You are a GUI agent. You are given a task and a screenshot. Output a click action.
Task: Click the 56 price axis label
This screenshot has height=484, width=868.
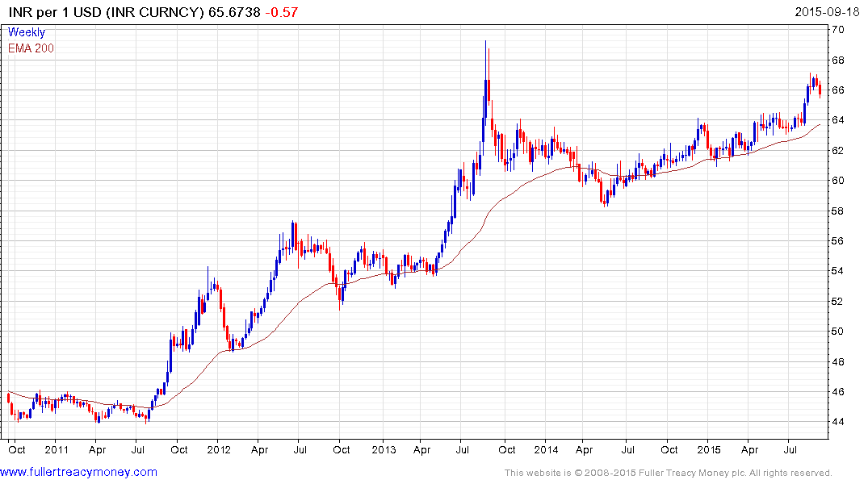[838, 240]
